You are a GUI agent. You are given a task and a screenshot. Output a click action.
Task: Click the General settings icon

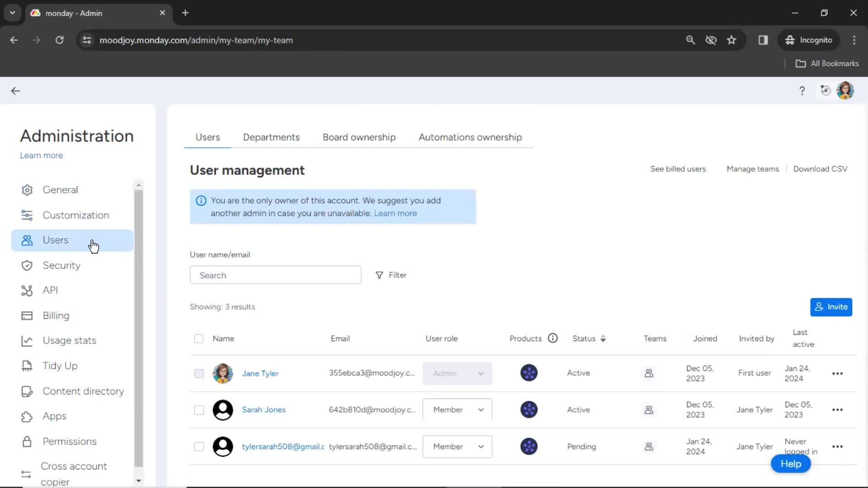(x=27, y=189)
